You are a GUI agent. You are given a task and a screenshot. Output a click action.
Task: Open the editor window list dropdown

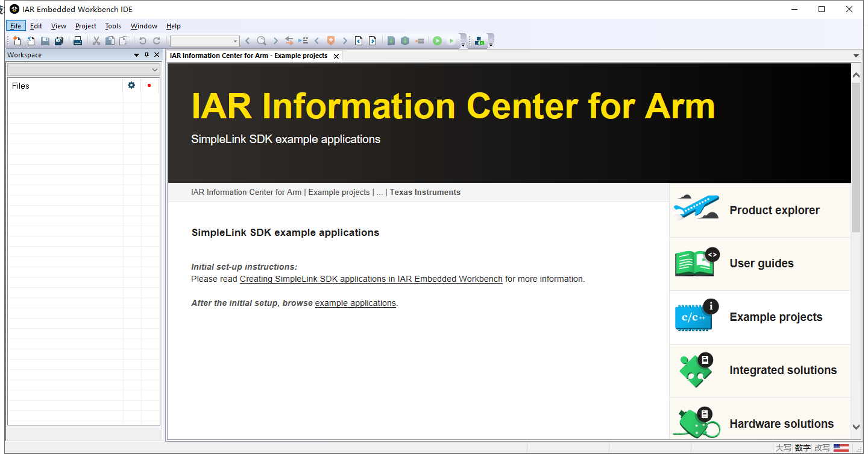click(857, 56)
